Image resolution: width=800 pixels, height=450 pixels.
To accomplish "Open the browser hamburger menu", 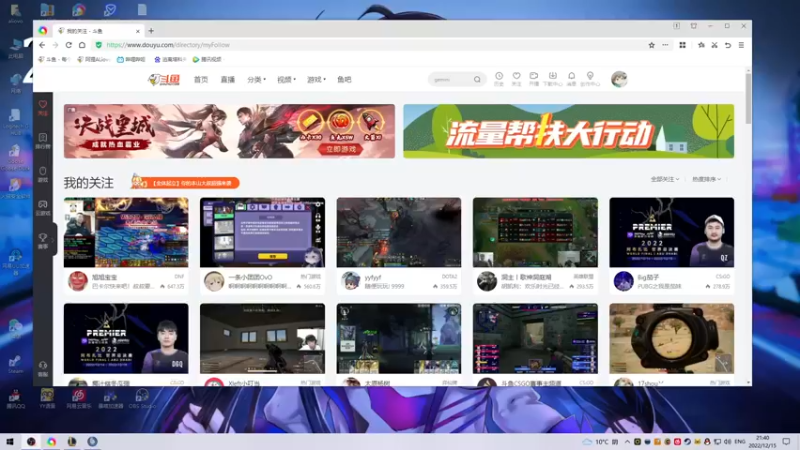I will tap(741, 45).
